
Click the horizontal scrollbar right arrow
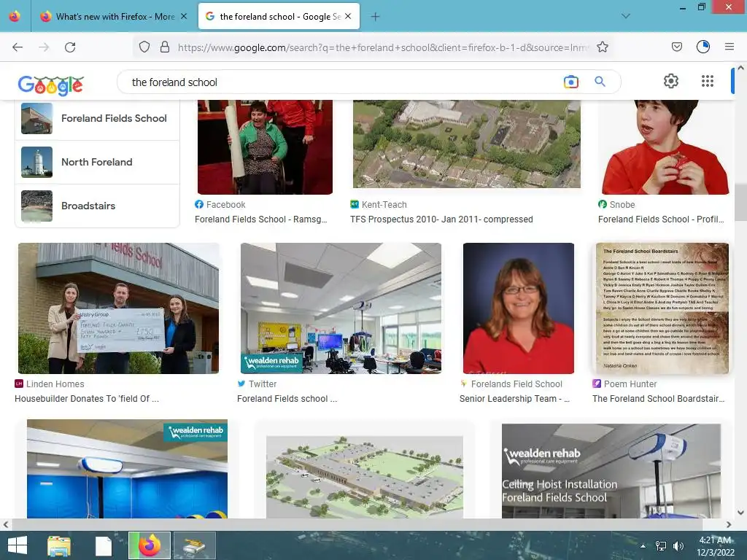coord(729,525)
